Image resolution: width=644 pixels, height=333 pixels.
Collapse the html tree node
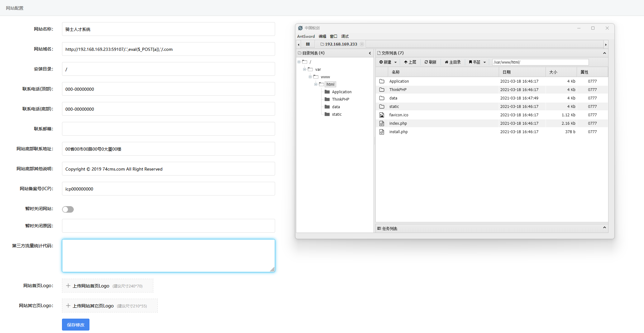tap(316, 84)
